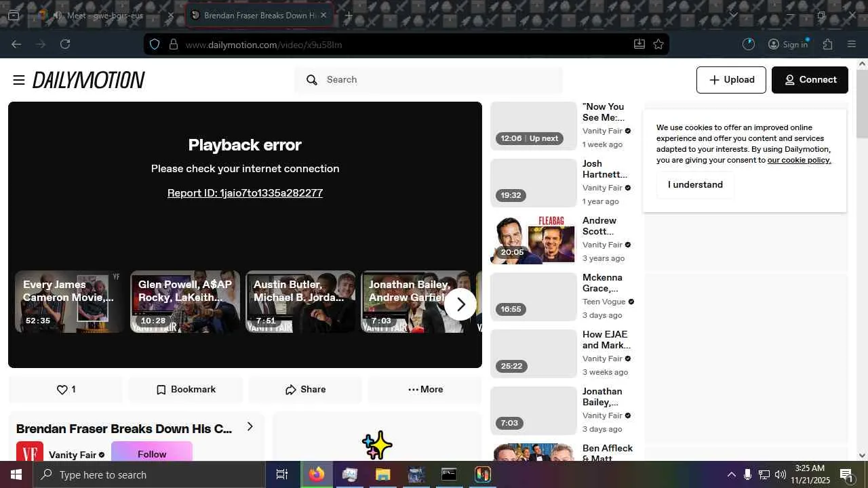Open Windows Start menu
The height and width of the screenshot is (488, 868).
click(x=16, y=474)
